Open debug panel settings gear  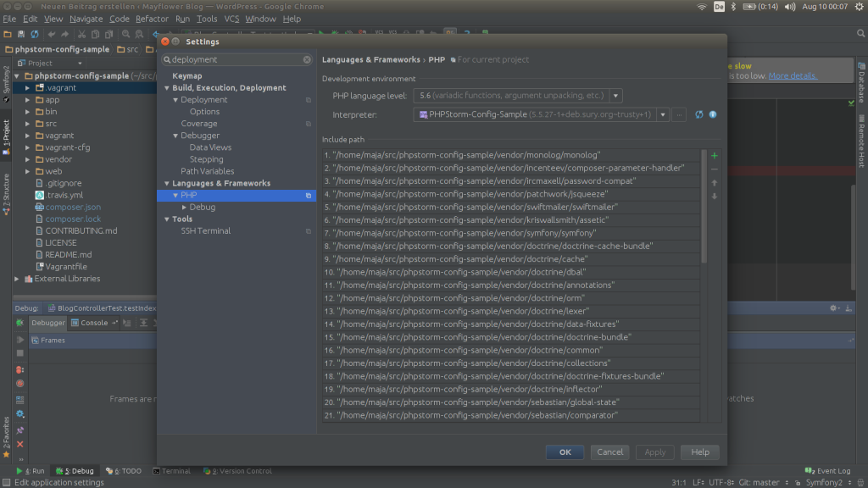[20, 413]
